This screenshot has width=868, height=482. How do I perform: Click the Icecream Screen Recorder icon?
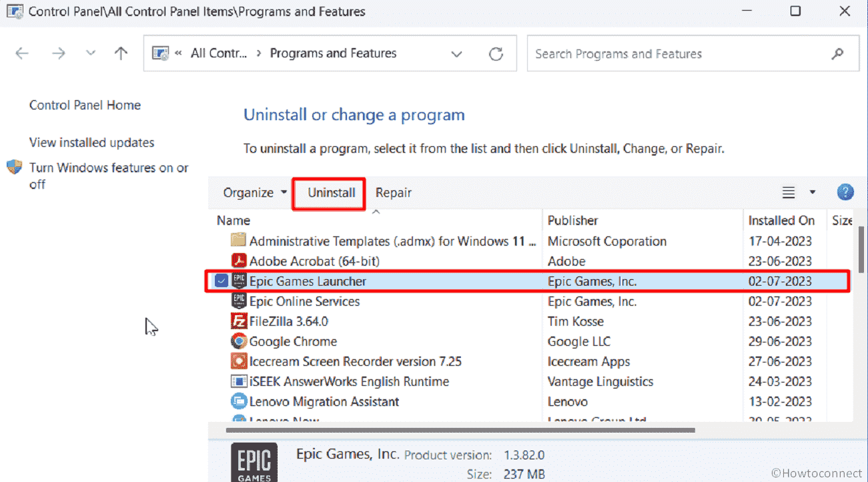(238, 361)
